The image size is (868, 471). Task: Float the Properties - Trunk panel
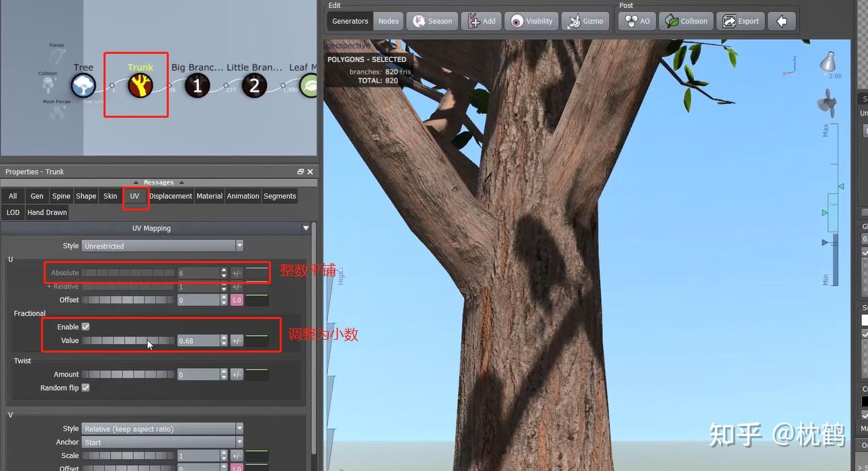[x=301, y=172]
